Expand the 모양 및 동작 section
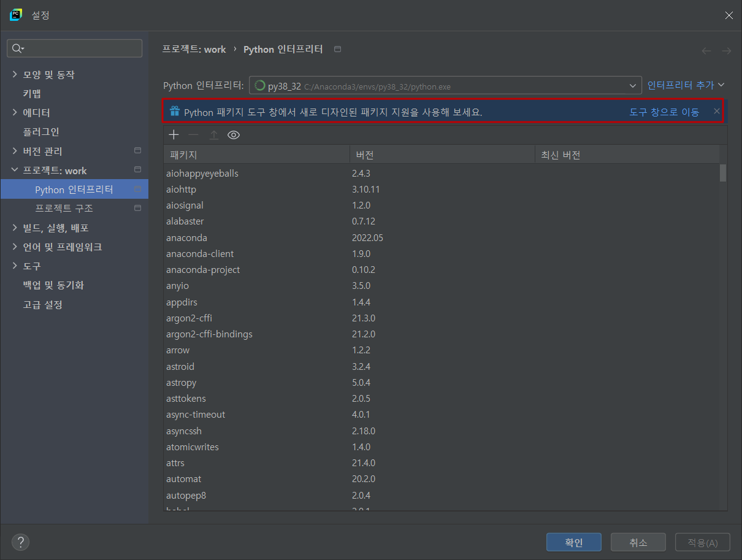This screenshot has width=742, height=560. coord(15,74)
